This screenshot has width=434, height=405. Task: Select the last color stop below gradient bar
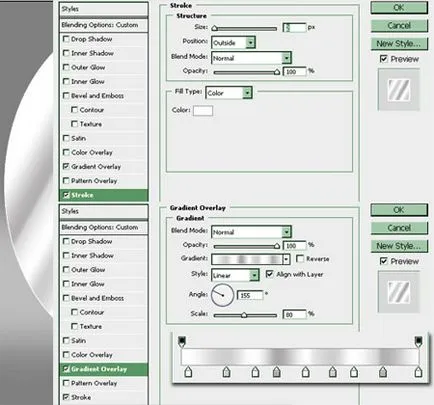418,372
